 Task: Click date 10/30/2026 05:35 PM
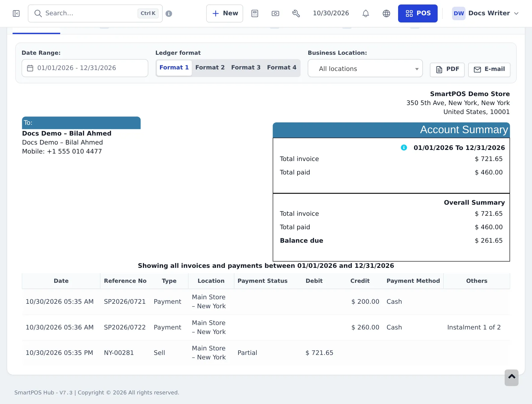coord(59,353)
